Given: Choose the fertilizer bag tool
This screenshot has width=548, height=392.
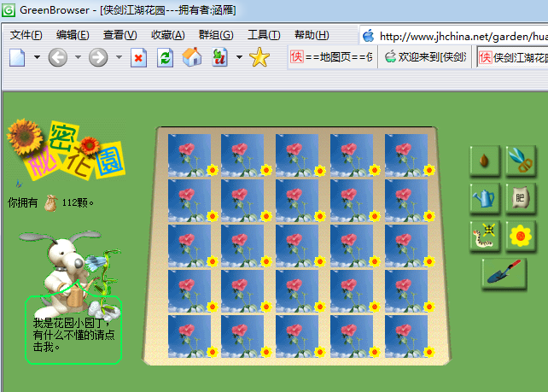Looking at the screenshot, I should pyautogui.click(x=521, y=198).
